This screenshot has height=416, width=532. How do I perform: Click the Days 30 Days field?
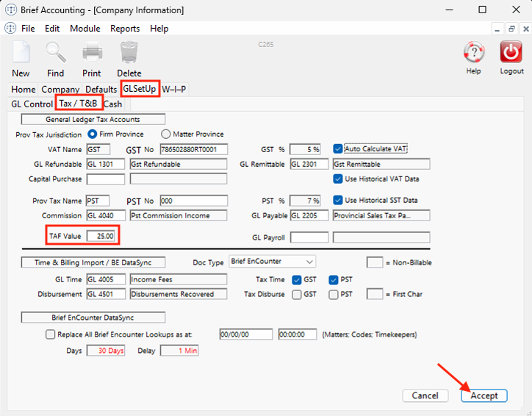106,351
